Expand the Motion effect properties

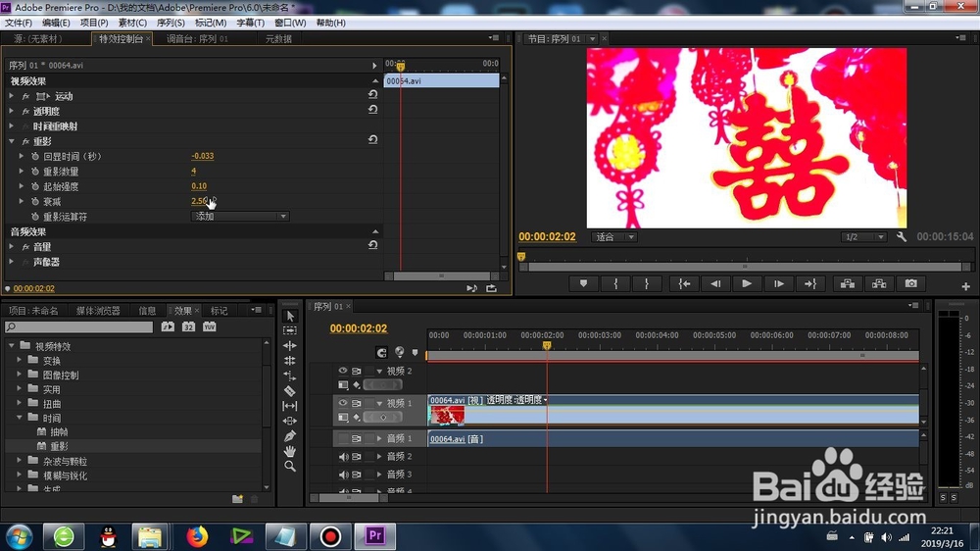tap(11, 96)
